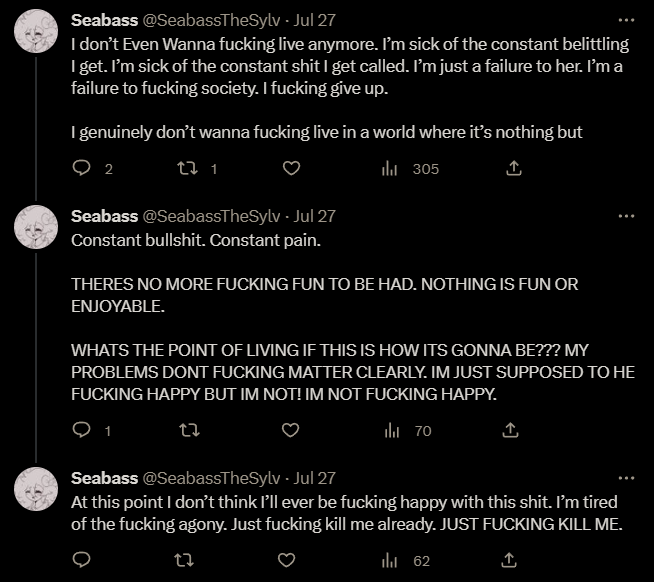The height and width of the screenshot is (582, 654).
Task: Retweet the first tweet showing 1 retweet
Action: (x=188, y=169)
